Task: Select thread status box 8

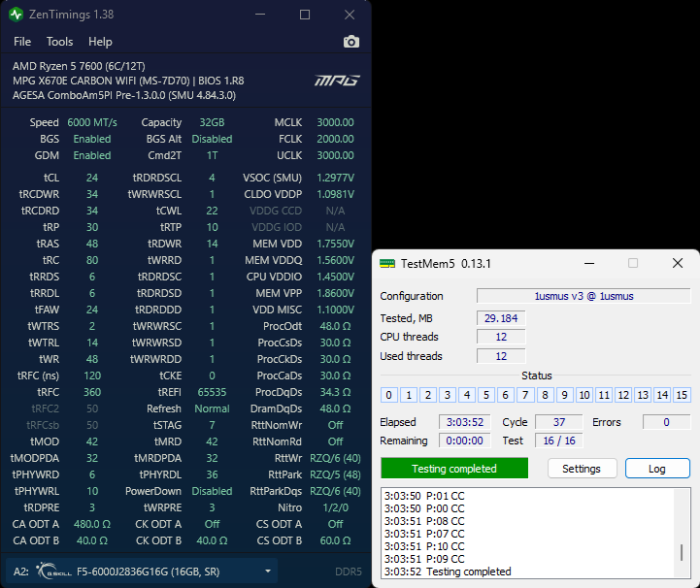Action: (x=545, y=395)
